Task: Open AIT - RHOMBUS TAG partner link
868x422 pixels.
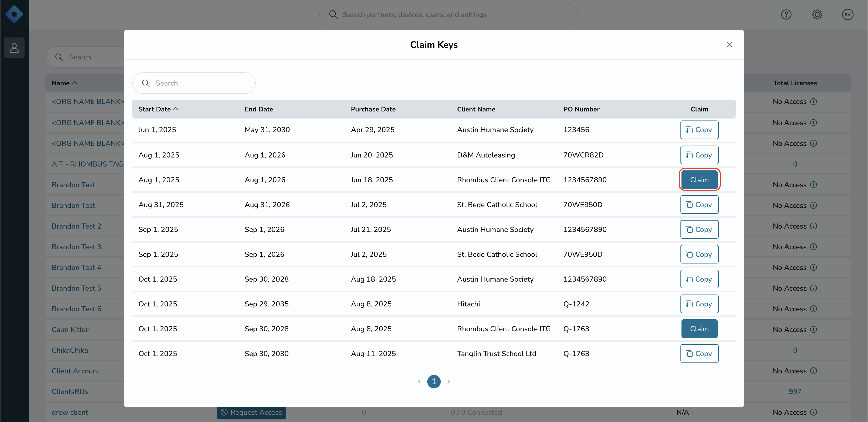Action: tap(87, 164)
